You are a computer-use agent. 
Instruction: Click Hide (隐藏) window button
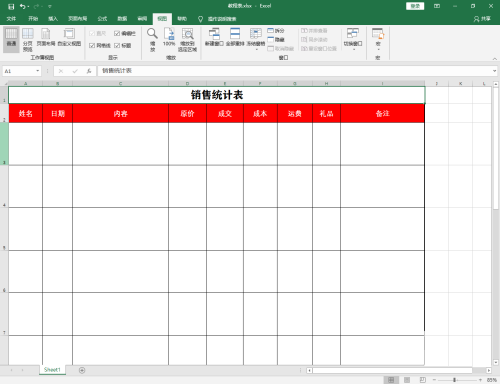(276, 40)
